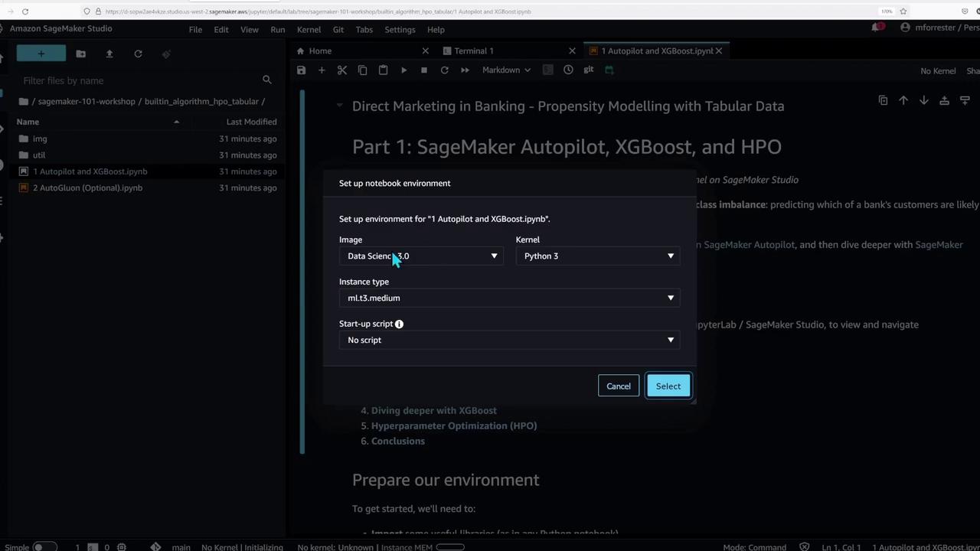Open the Run menu
This screenshot has width=980, height=551.
278,29
